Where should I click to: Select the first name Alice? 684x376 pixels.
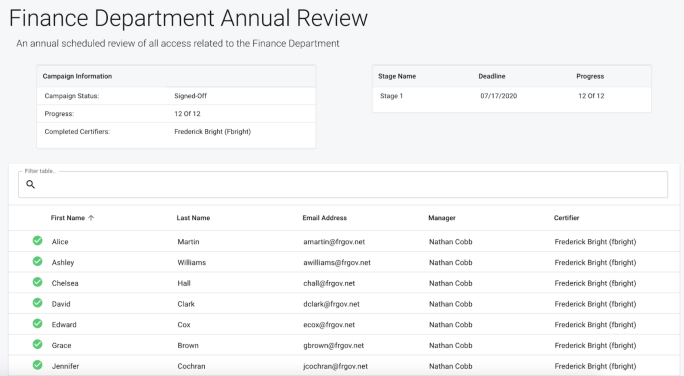tap(60, 242)
